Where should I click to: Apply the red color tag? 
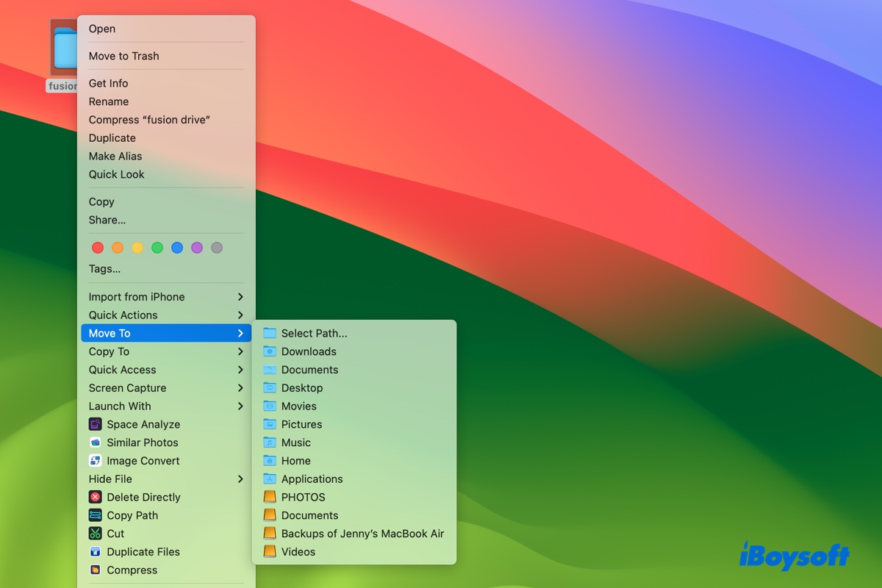[98, 248]
